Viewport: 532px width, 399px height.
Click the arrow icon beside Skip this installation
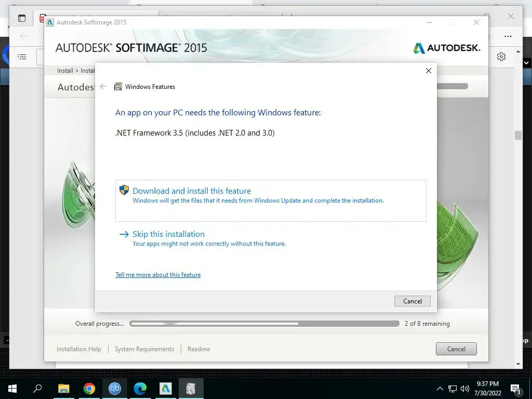(x=124, y=234)
